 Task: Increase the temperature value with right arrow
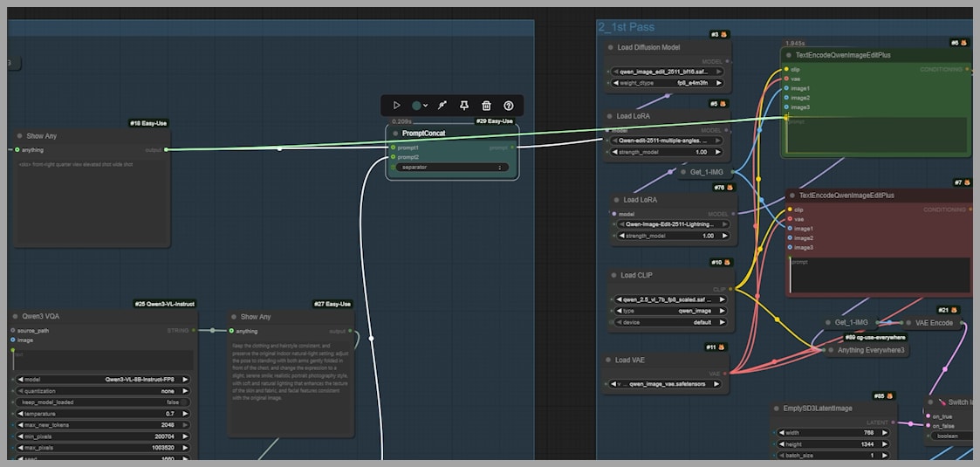[186, 413]
